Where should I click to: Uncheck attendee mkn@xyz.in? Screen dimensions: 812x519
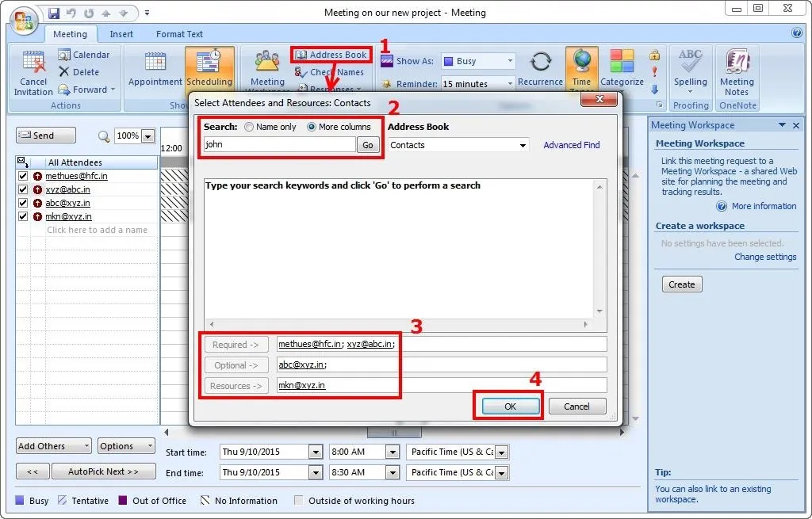pyautogui.click(x=23, y=216)
